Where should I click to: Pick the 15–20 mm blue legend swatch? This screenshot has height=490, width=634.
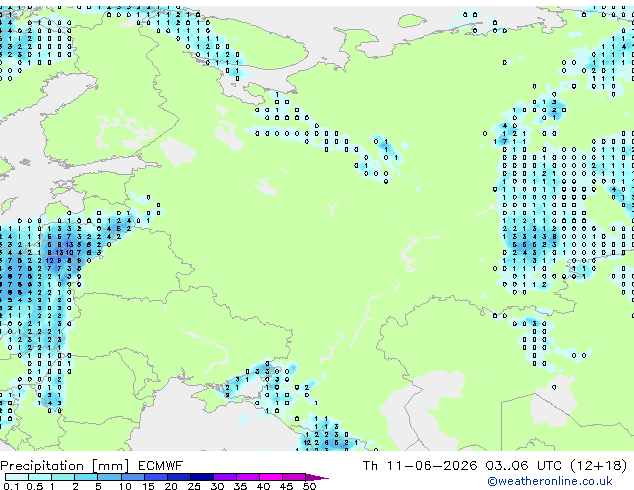(156, 477)
